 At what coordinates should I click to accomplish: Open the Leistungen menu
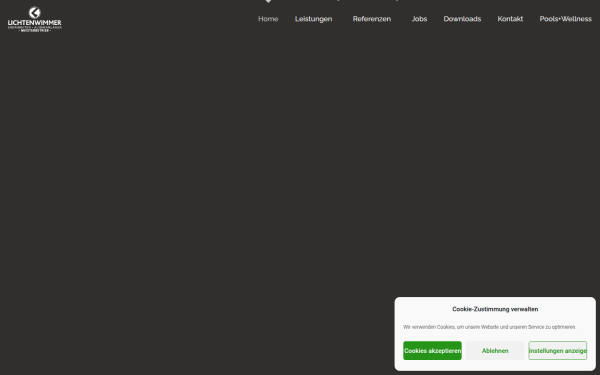point(313,19)
